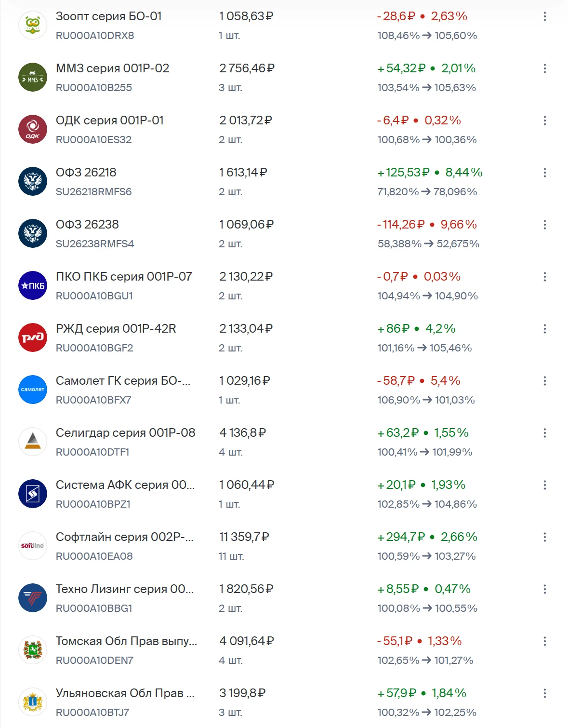Click the Softline logo icon
568x728 pixels.
pos(33,546)
